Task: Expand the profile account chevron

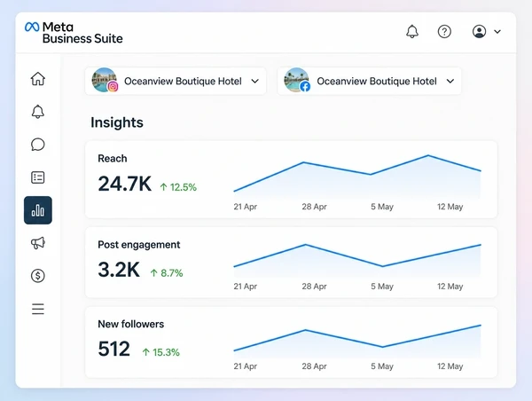Action: coord(497,32)
